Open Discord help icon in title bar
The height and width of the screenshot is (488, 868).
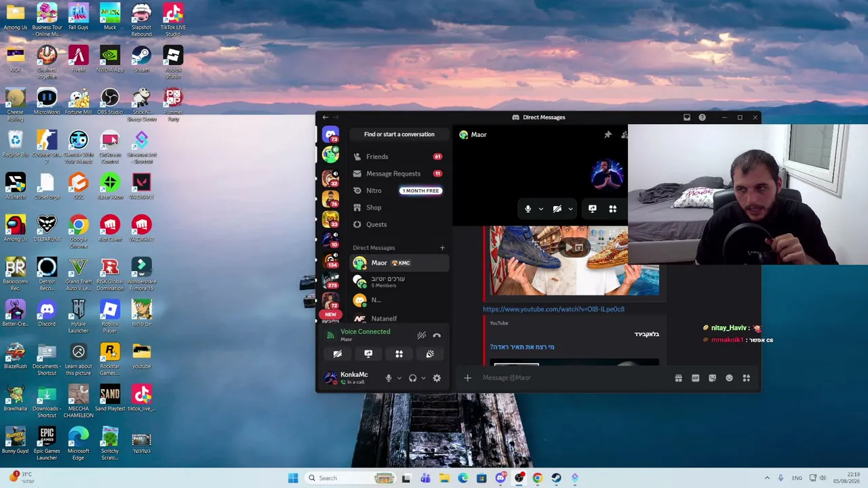pos(702,117)
